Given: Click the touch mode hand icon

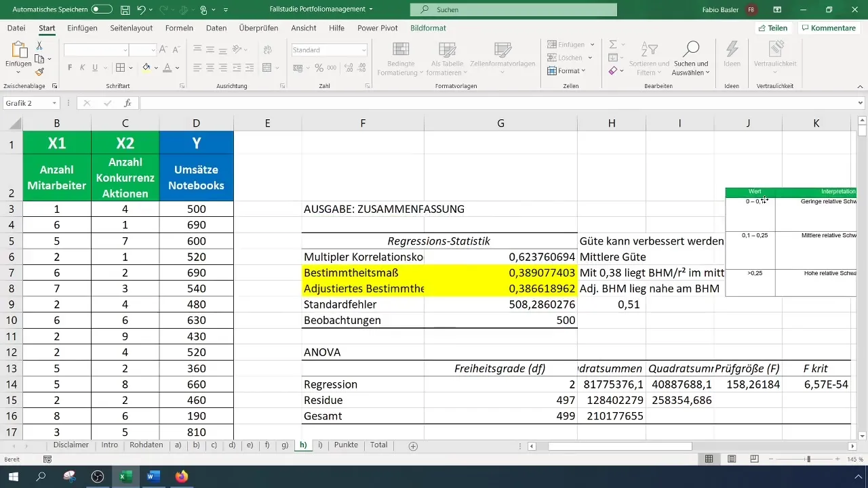Looking at the screenshot, I should point(203,10).
